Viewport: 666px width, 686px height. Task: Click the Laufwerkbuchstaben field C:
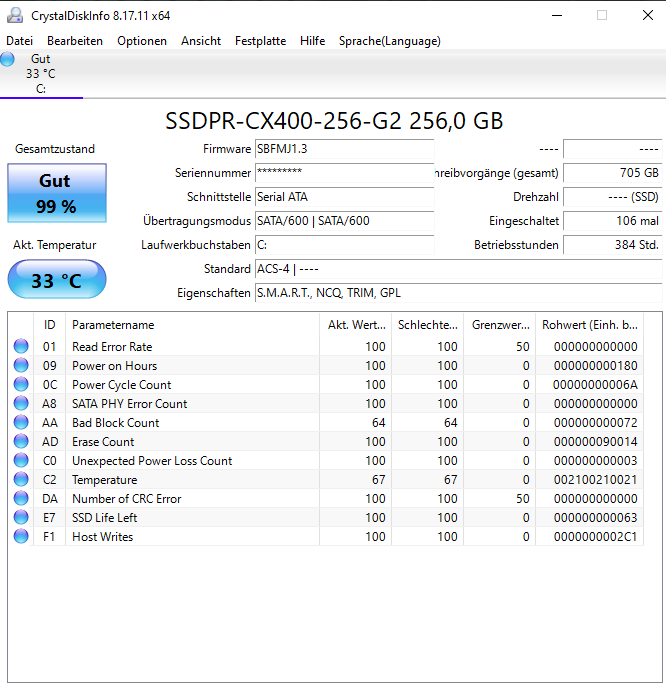[x=344, y=245]
